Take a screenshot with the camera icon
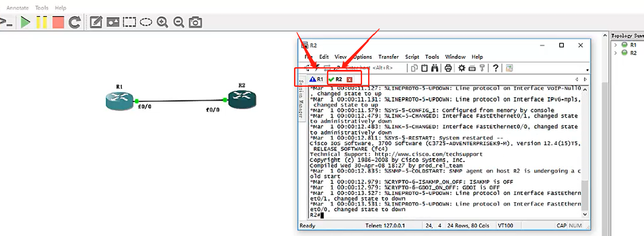Screen dimensions: 644x236 tap(196, 22)
